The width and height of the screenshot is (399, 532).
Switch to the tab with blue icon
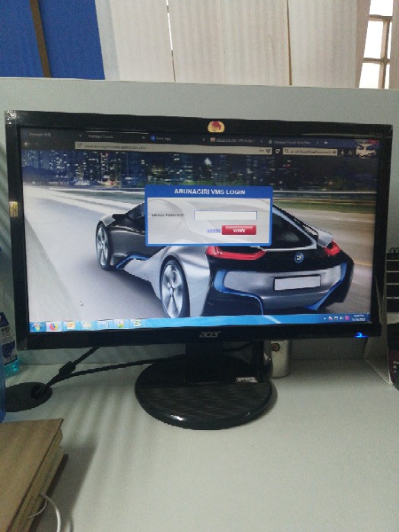click(175, 138)
